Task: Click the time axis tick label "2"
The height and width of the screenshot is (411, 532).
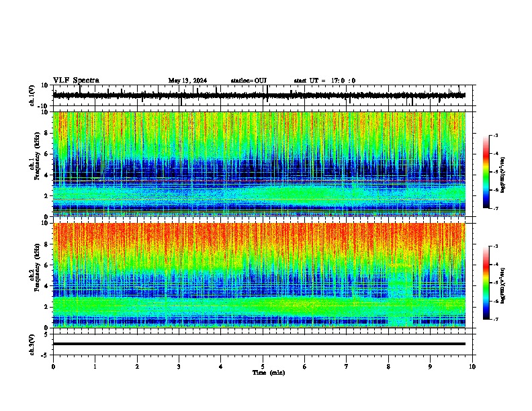Action: (137, 367)
